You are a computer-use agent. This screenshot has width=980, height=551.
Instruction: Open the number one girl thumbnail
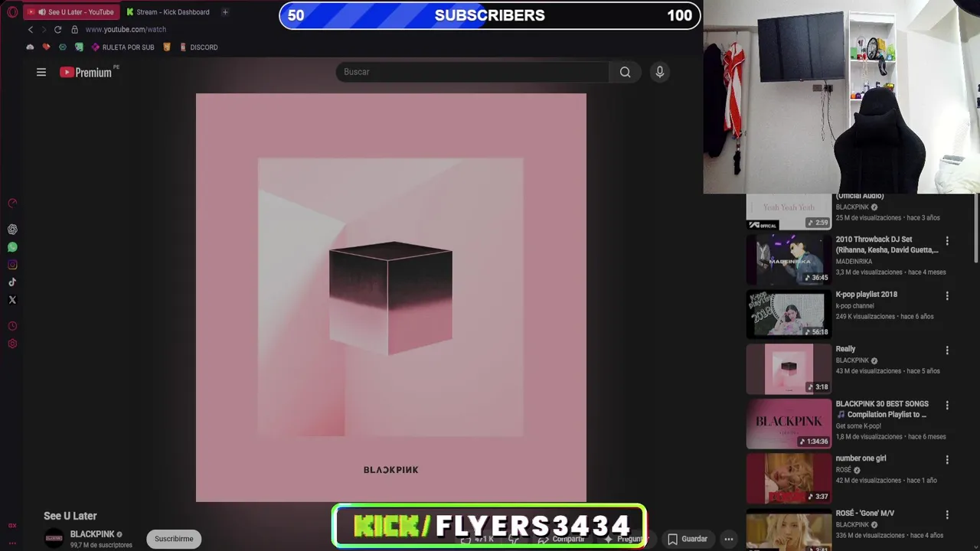(x=789, y=478)
